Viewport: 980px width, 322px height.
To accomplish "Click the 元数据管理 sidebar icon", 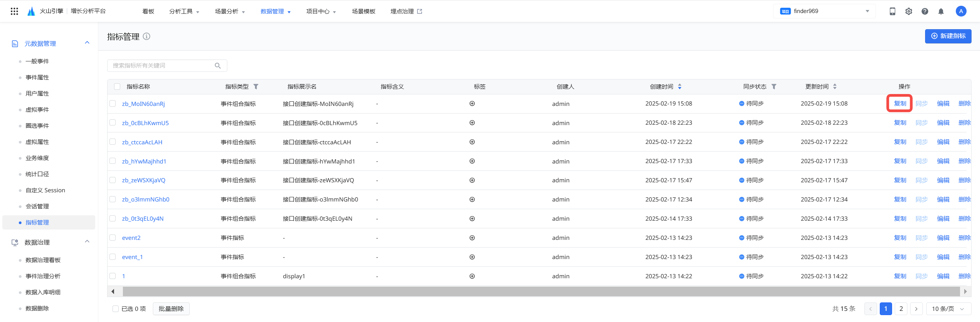I will (15, 44).
